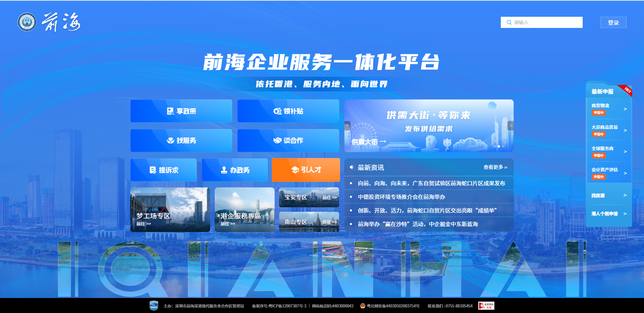Click the government website error-report icon
The image size is (644, 313).
tap(486, 306)
